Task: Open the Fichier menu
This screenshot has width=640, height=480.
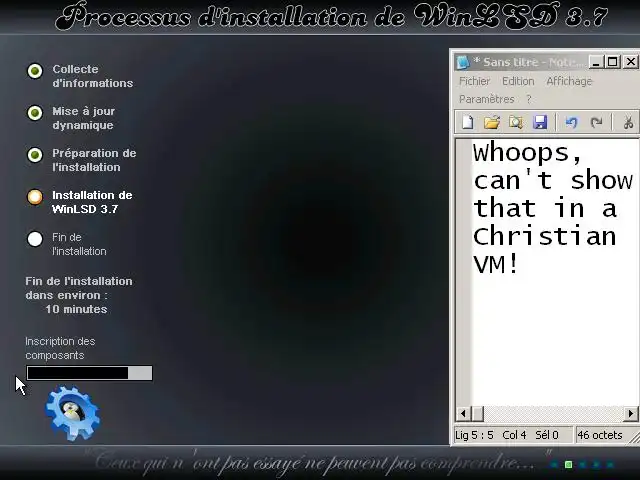Action: [474, 81]
